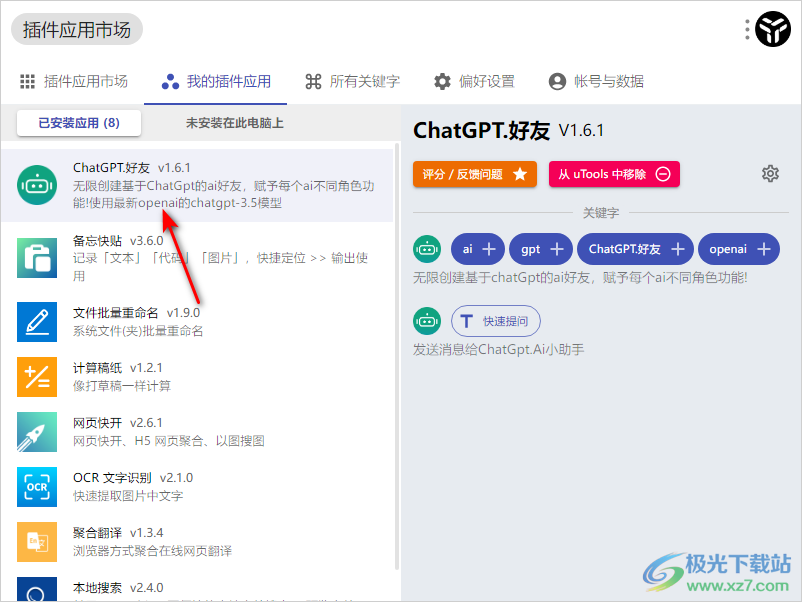Image resolution: width=802 pixels, height=602 pixels.
Task: Click the ai keyword label
Action: 467,249
